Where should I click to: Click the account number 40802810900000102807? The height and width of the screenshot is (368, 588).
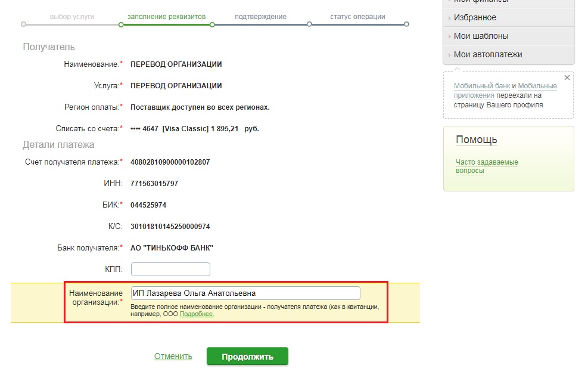(170, 162)
